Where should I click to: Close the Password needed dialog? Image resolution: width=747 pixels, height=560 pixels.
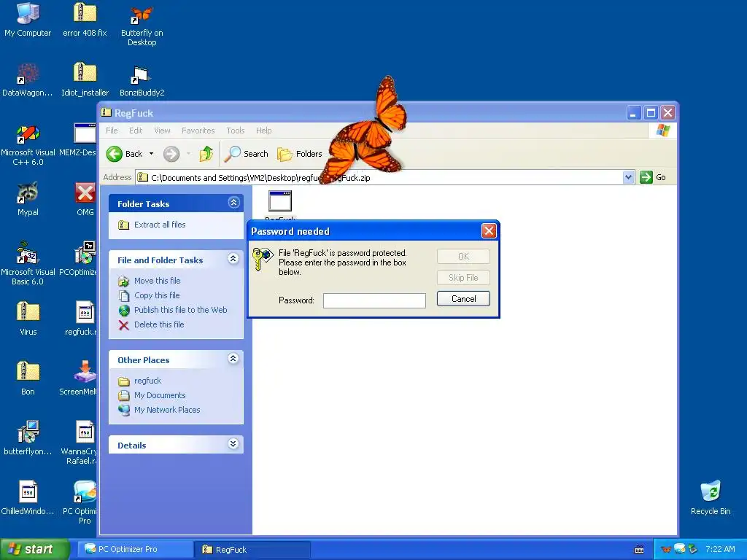click(489, 231)
